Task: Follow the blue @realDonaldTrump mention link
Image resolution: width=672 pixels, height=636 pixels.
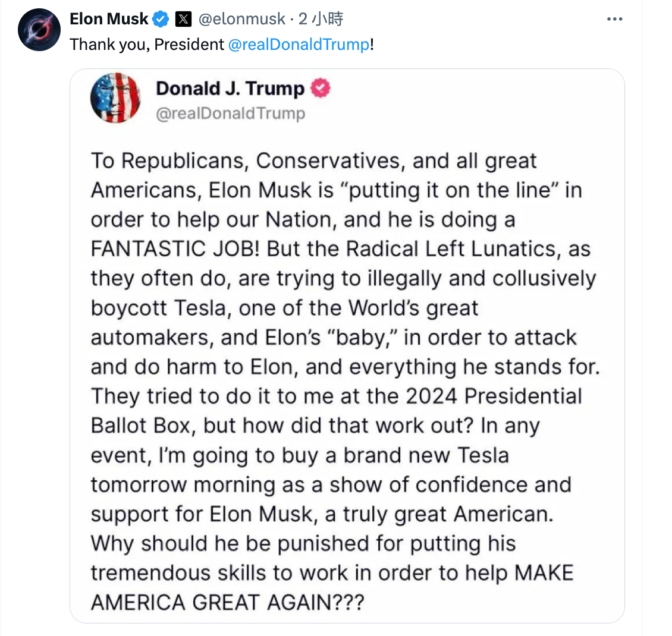Action: pos(299,44)
